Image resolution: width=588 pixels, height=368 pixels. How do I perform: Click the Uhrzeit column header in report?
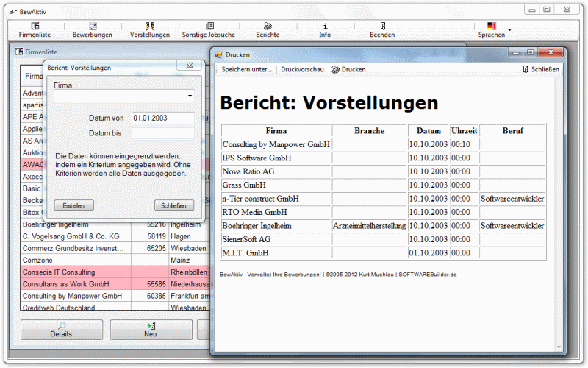pyautogui.click(x=465, y=131)
